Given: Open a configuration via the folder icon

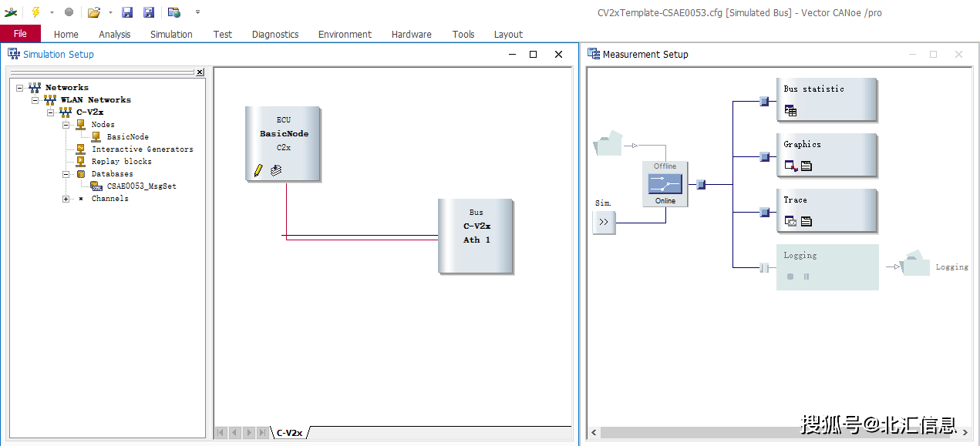Looking at the screenshot, I should [93, 12].
